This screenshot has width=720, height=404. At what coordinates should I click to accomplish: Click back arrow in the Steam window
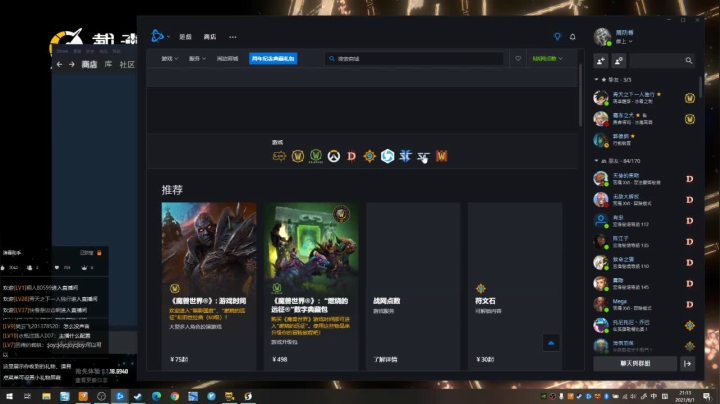click(x=59, y=65)
